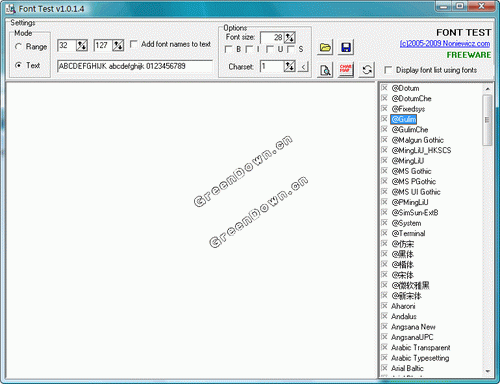500x384 pixels.
Task: Enable Add font names to text
Action: pyautogui.click(x=134, y=44)
